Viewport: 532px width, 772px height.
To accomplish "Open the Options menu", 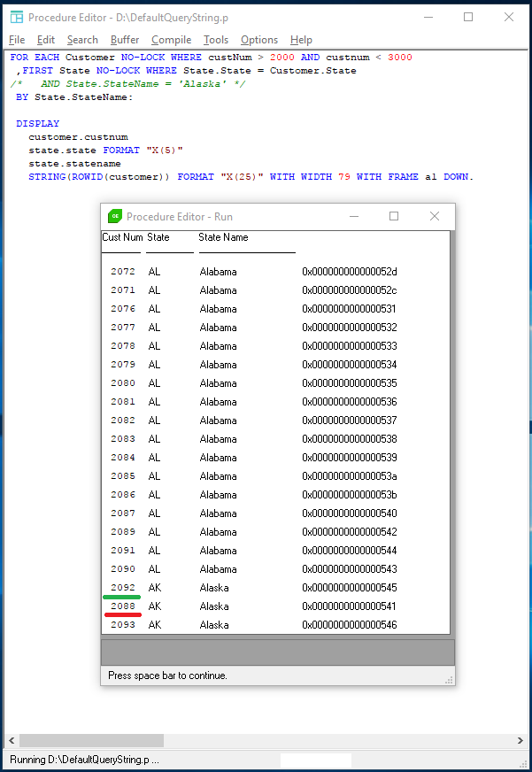I will click(258, 40).
